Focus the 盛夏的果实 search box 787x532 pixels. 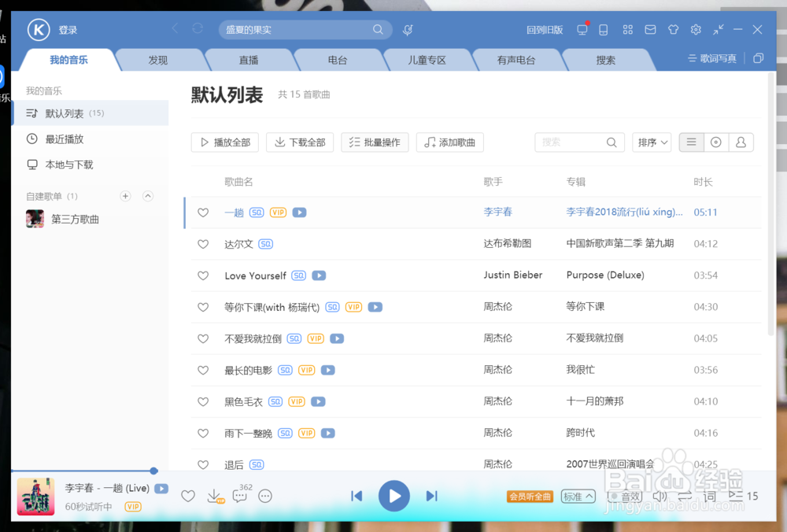(x=305, y=30)
